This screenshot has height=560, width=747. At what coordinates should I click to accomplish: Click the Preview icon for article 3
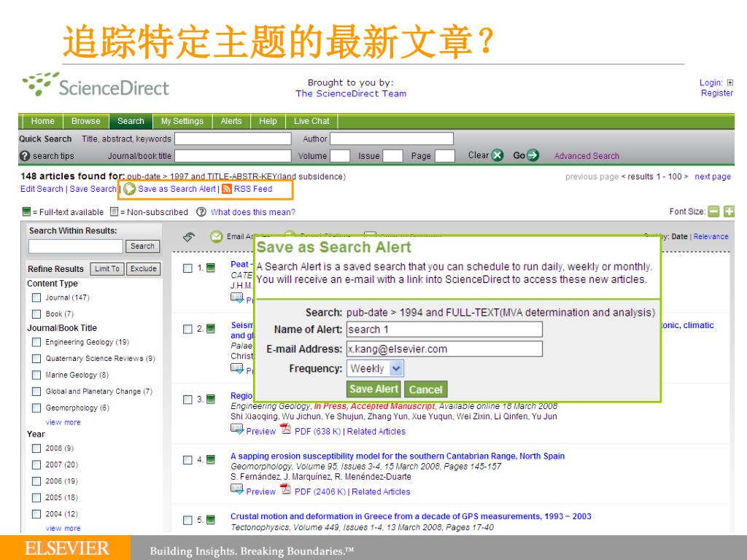click(x=237, y=429)
